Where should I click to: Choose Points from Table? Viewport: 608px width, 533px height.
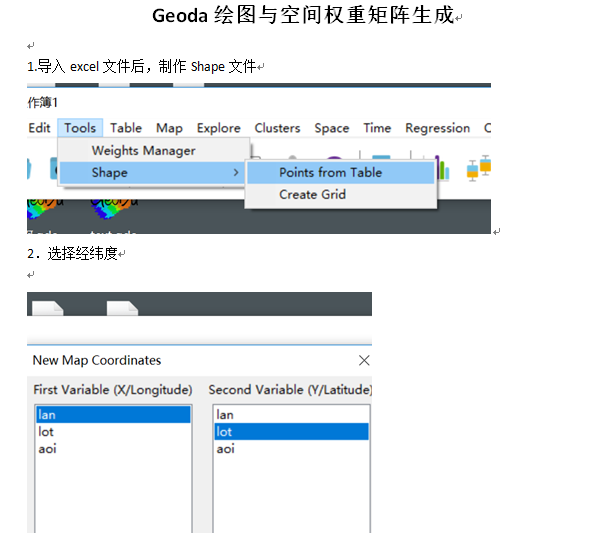tap(330, 173)
